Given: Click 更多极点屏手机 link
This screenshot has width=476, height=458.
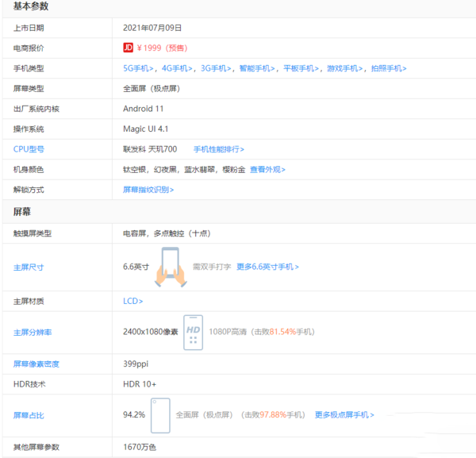Looking at the screenshot, I should [x=344, y=414].
